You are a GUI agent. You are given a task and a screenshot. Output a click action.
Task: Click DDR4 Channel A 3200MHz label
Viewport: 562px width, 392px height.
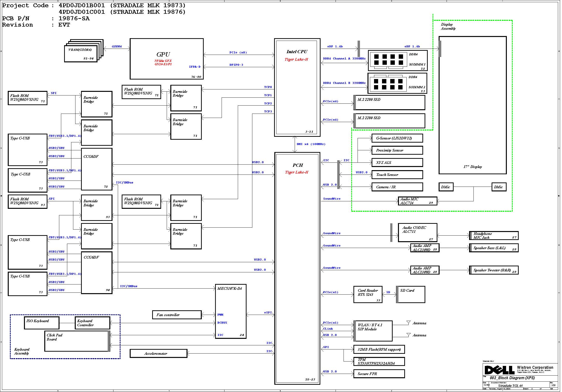[x=345, y=59]
